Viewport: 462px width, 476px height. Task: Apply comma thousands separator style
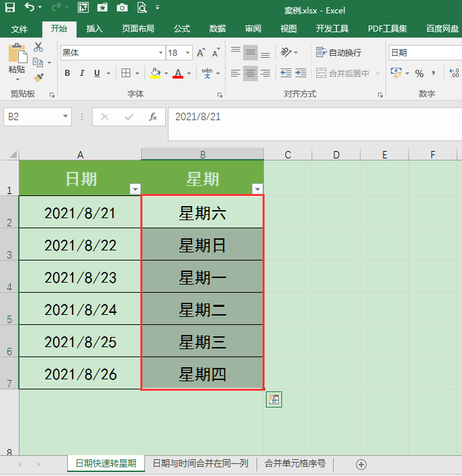point(434,73)
